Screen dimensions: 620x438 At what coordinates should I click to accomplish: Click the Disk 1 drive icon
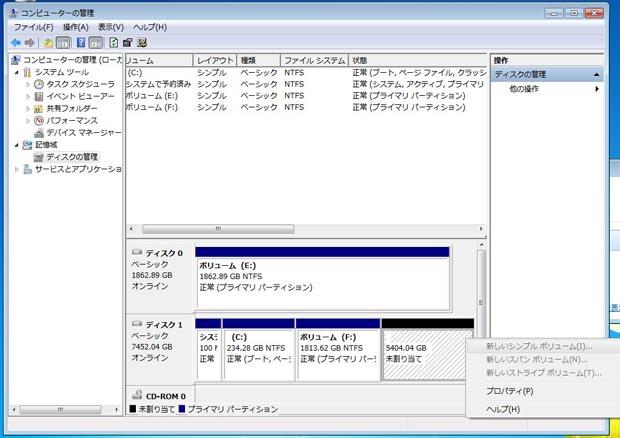pyautogui.click(x=137, y=324)
